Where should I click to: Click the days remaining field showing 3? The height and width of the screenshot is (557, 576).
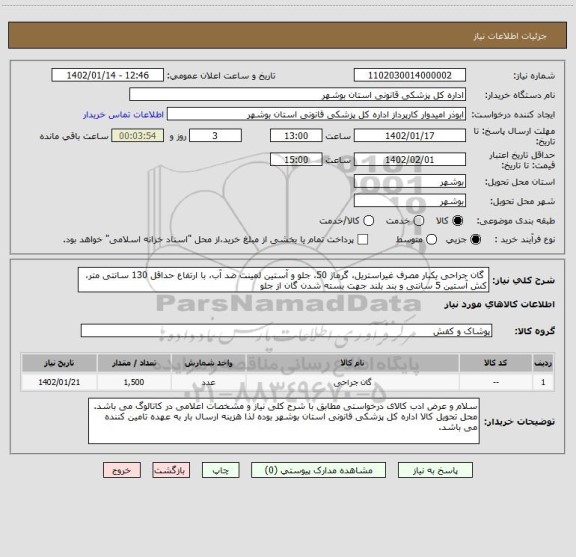pos(215,136)
